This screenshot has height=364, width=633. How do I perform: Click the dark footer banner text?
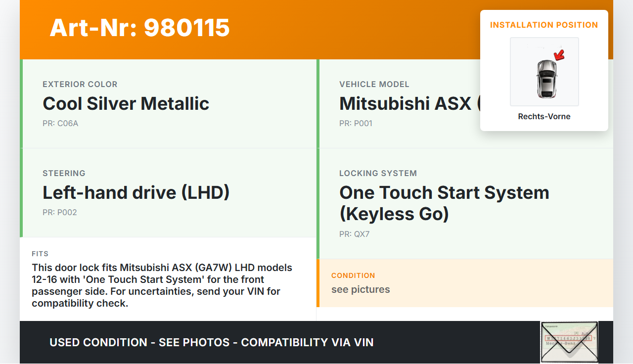click(x=211, y=342)
